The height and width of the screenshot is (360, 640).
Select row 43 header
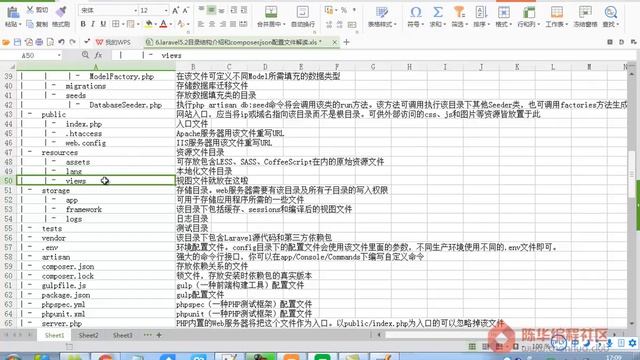point(8,114)
